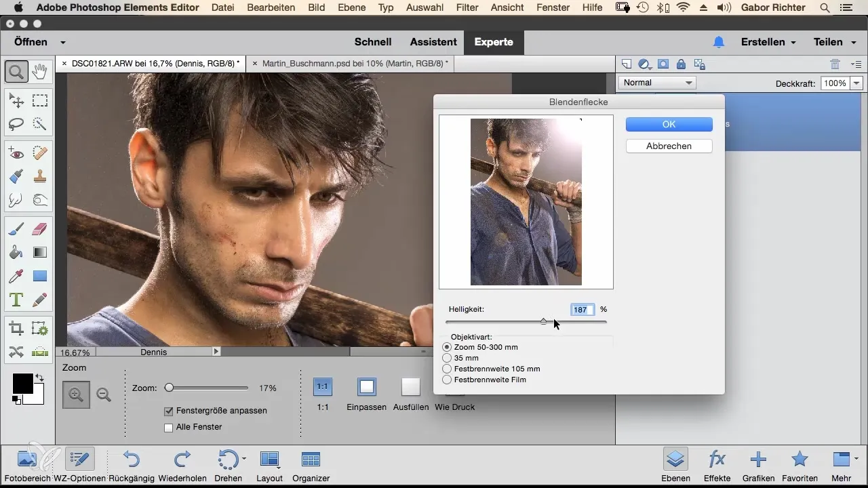Select the Straighten tool
The width and height of the screenshot is (868, 488).
point(40,352)
